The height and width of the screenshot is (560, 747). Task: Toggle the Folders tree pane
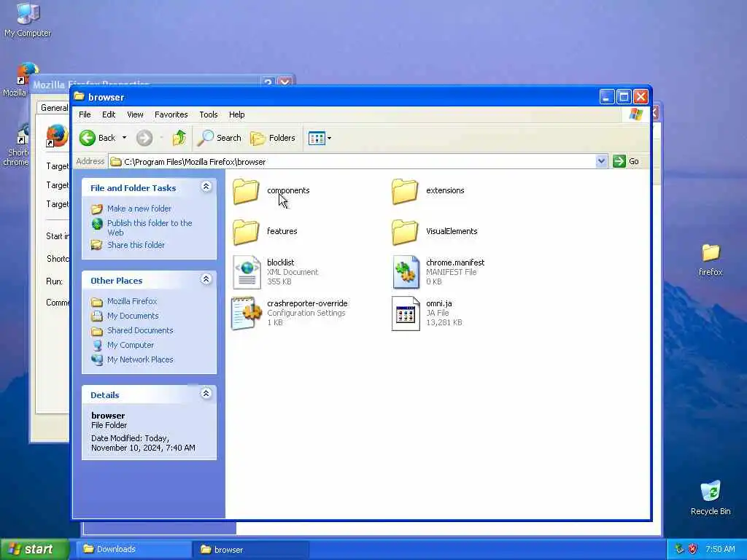tap(273, 138)
